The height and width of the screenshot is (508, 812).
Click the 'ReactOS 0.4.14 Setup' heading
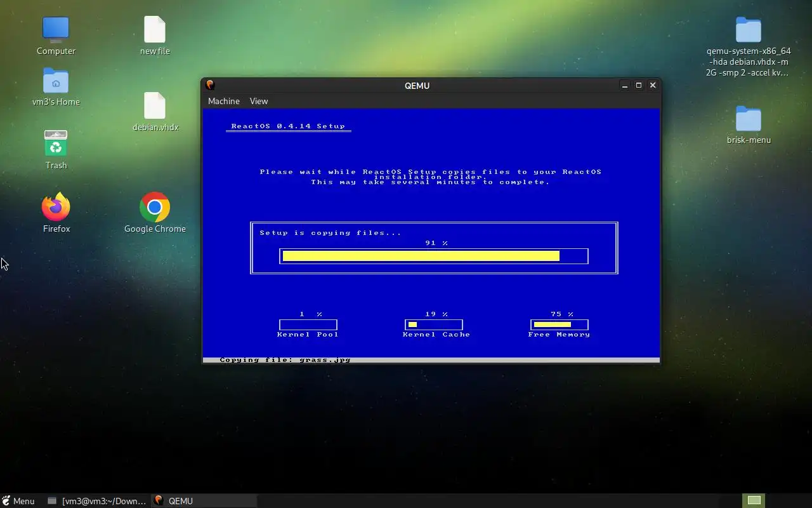[x=288, y=126]
